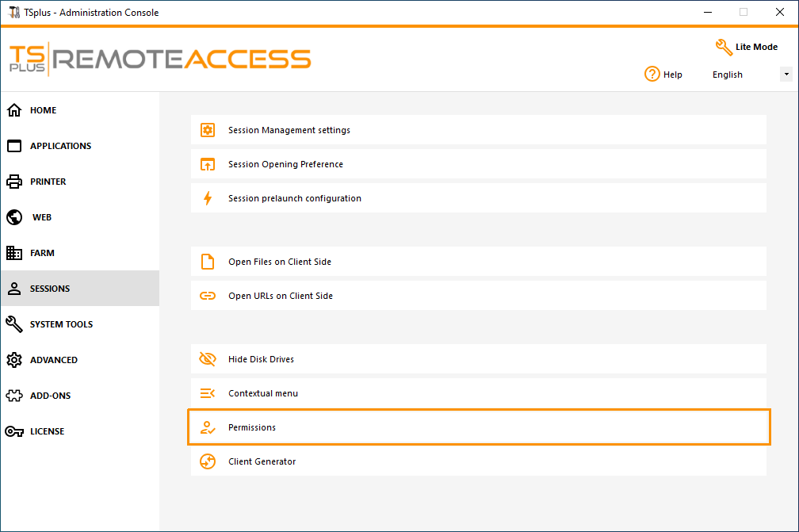
Task: Expand the English language dropdown
Action: (786, 75)
